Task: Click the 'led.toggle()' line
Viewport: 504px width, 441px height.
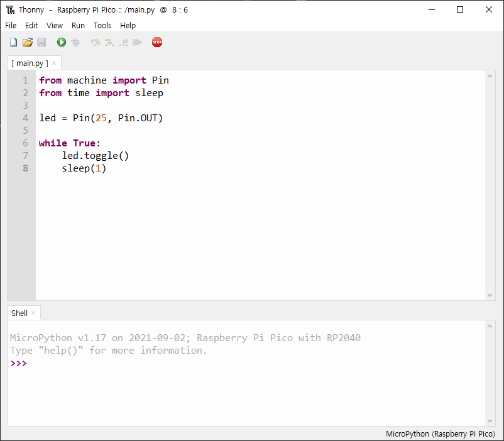Action: [x=95, y=156]
